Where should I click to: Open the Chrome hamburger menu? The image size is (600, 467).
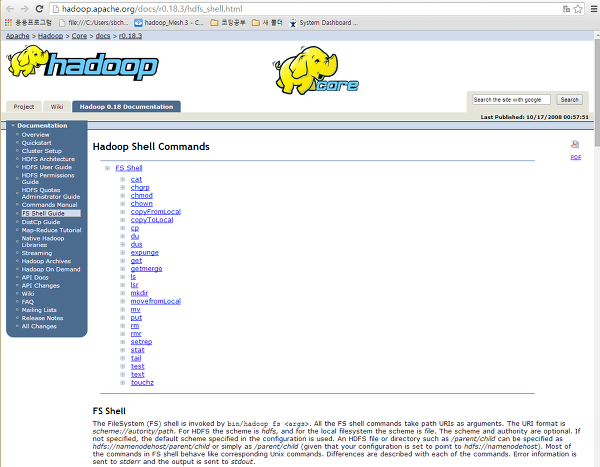[593, 9]
